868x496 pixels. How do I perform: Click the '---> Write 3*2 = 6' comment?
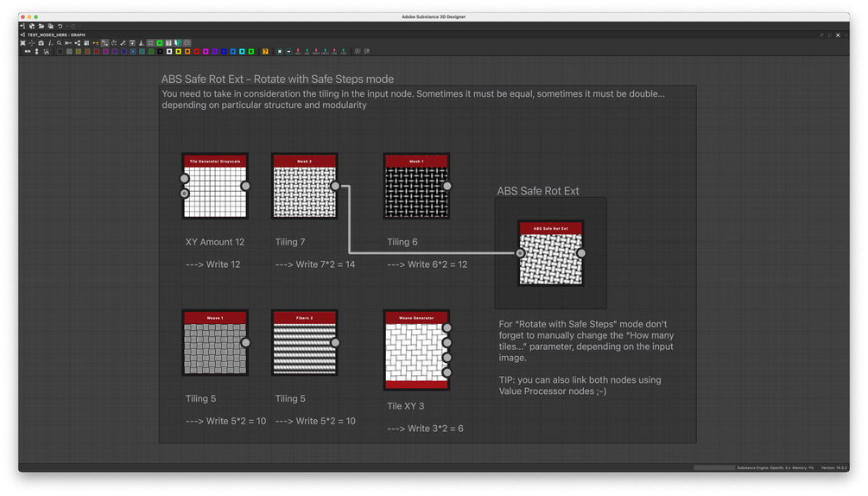(425, 429)
